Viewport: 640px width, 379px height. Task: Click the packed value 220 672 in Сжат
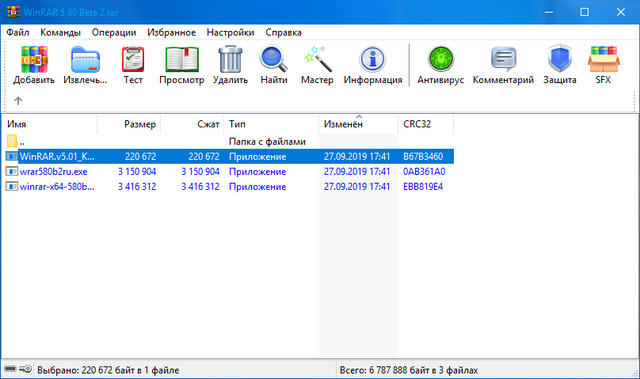[204, 157]
